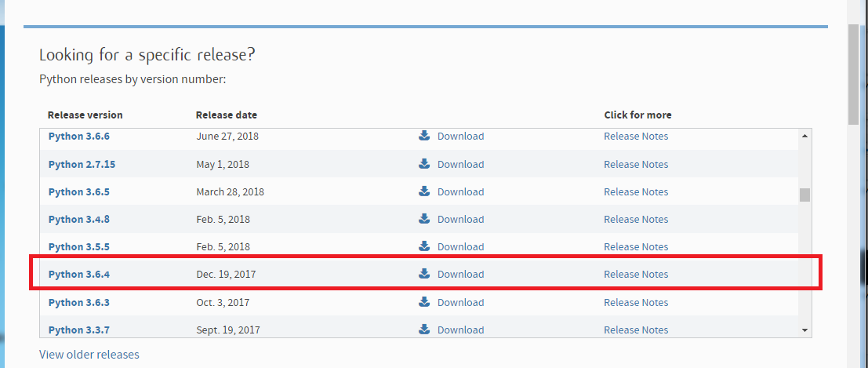Click Download text for Python 3.6.3

click(x=460, y=302)
